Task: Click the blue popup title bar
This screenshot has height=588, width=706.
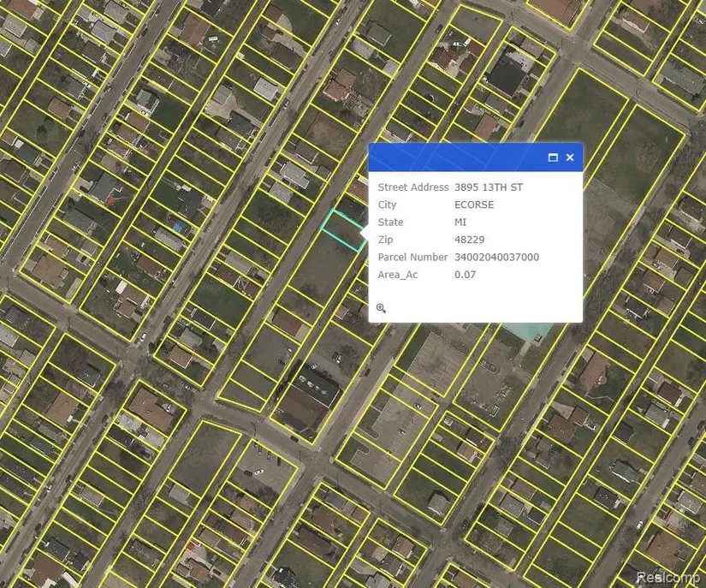Action: (x=454, y=157)
